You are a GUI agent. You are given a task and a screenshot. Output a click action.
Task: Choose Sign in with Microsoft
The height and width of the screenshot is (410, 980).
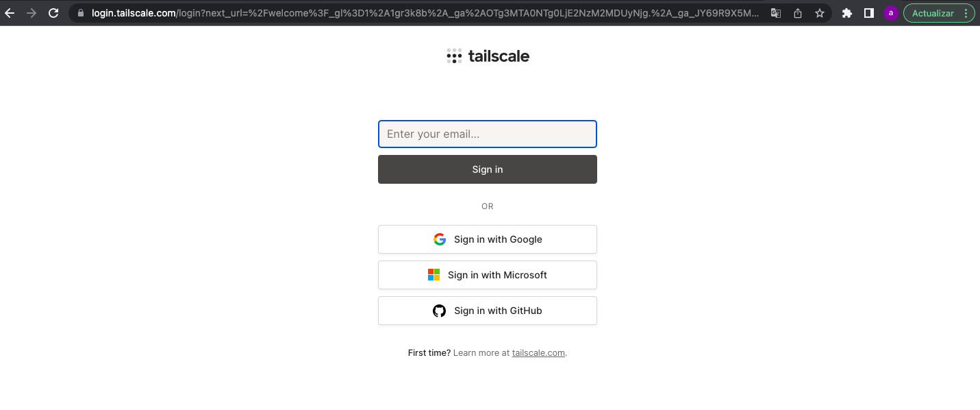[x=488, y=275]
